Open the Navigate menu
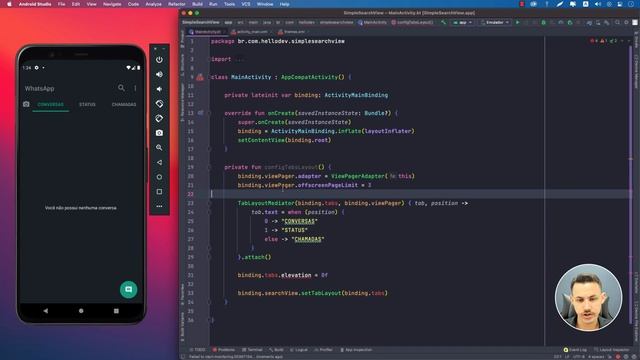640x360 pixels. click(x=112, y=4)
